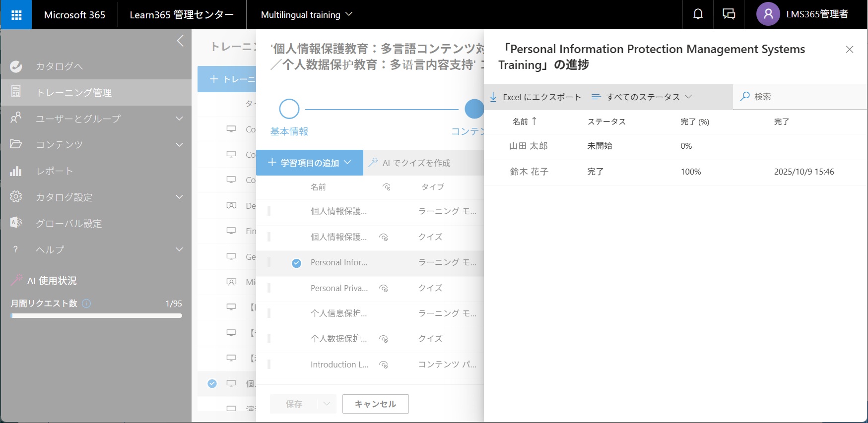Open the feedback chat icon
The image size is (868, 423).
pyautogui.click(x=729, y=14)
